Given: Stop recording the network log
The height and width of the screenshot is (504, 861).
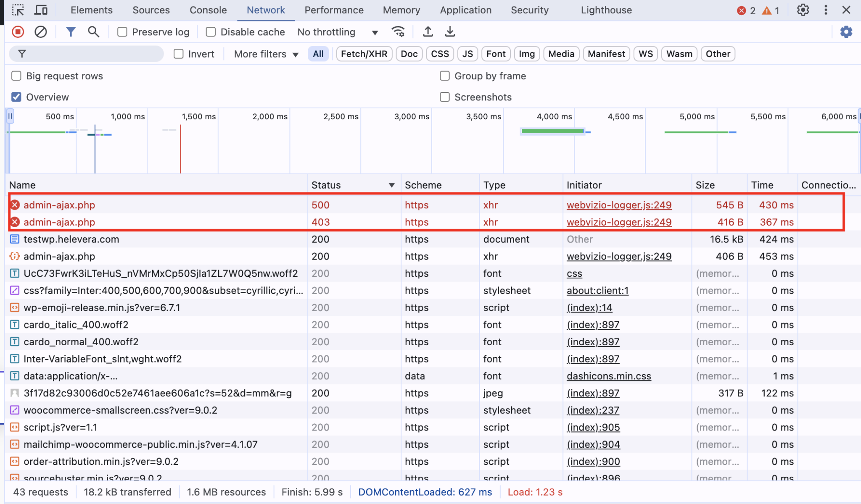Looking at the screenshot, I should tap(17, 31).
